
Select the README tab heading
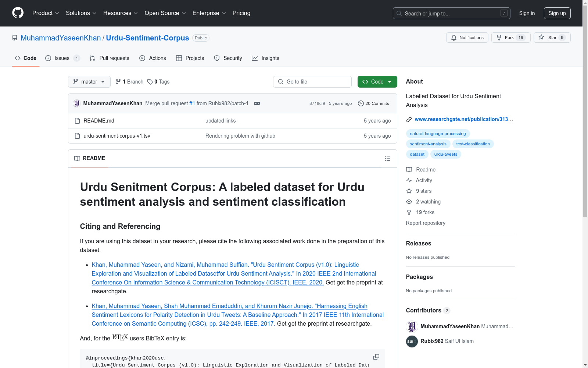(x=90, y=158)
